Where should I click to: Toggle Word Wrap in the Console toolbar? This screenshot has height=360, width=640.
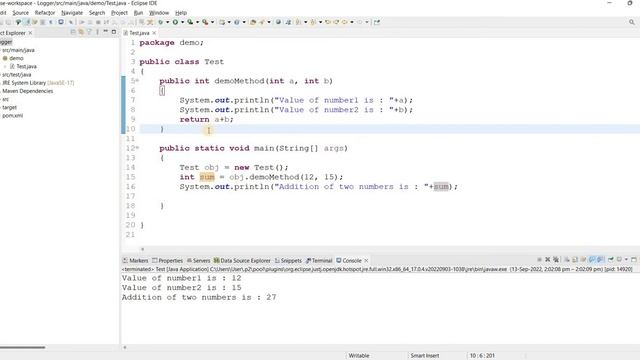[583, 260]
